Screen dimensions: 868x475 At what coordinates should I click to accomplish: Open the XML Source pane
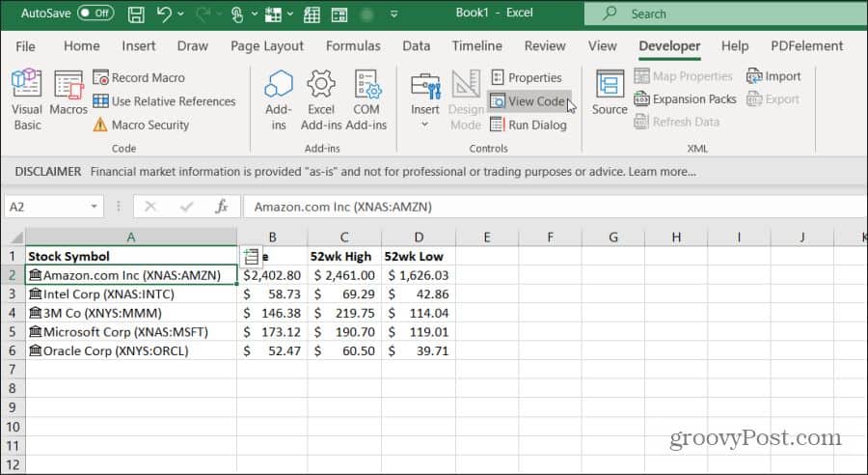pos(610,94)
